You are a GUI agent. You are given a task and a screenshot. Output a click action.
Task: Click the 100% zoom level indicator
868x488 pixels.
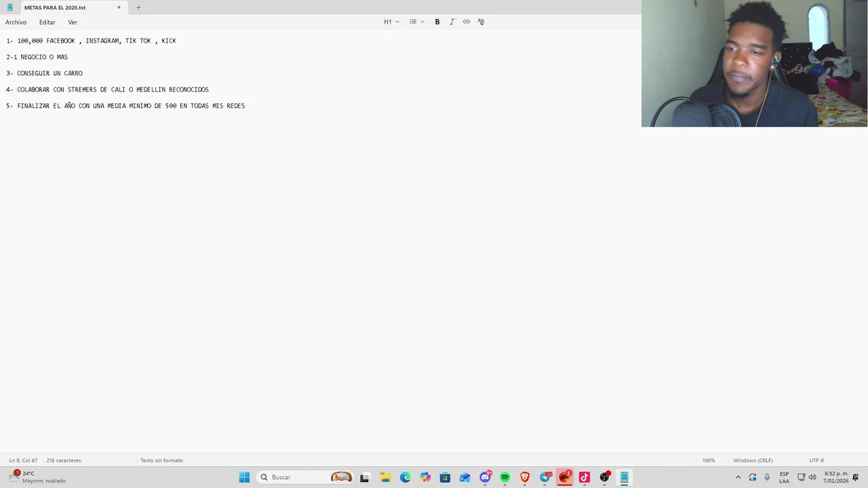click(709, 460)
